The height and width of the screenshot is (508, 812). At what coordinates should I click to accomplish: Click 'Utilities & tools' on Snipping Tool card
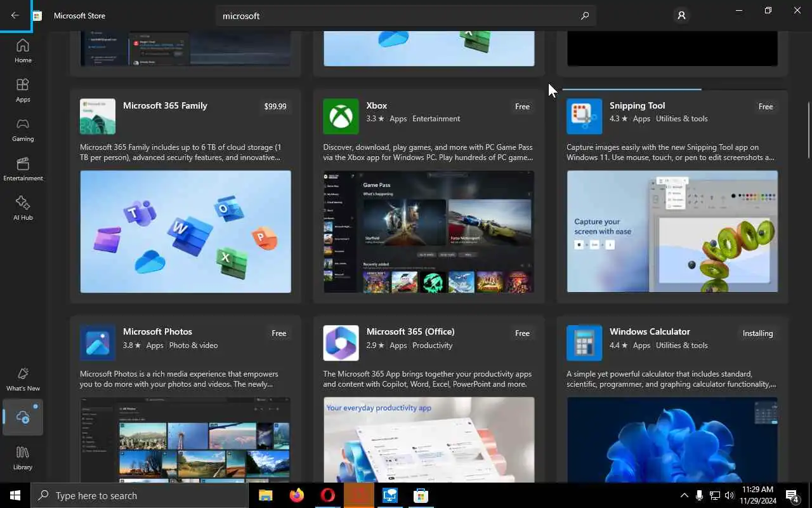coord(682,119)
